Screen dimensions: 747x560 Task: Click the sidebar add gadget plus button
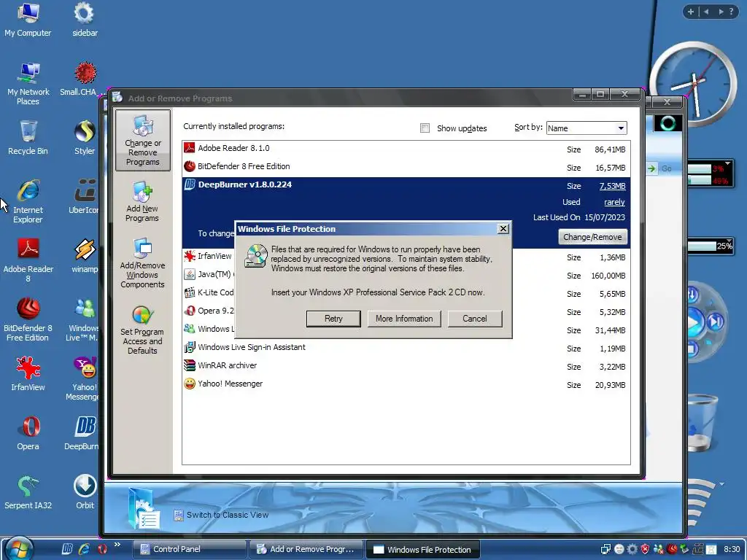tap(690, 12)
